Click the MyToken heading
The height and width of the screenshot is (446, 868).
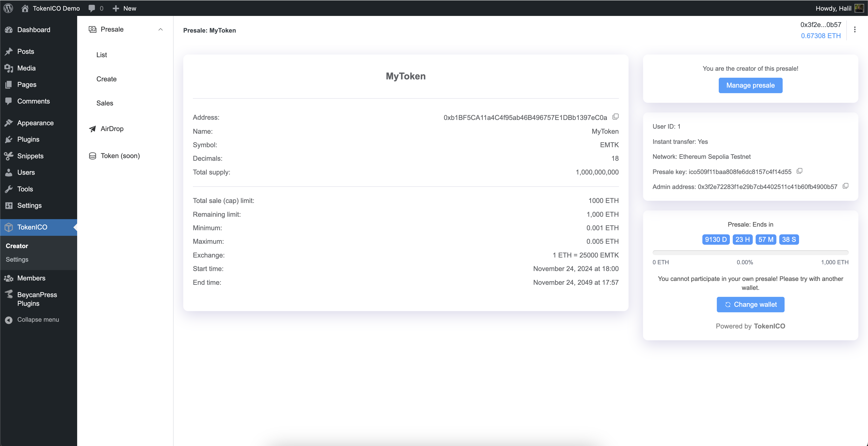[x=406, y=76]
